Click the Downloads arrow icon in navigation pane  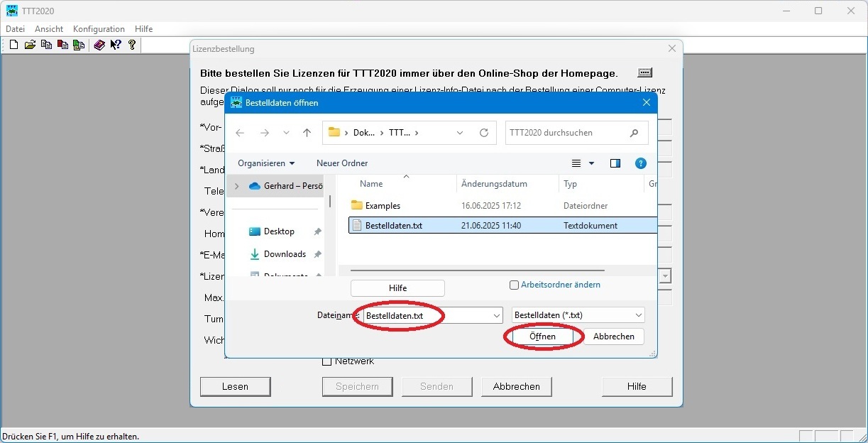(x=255, y=254)
